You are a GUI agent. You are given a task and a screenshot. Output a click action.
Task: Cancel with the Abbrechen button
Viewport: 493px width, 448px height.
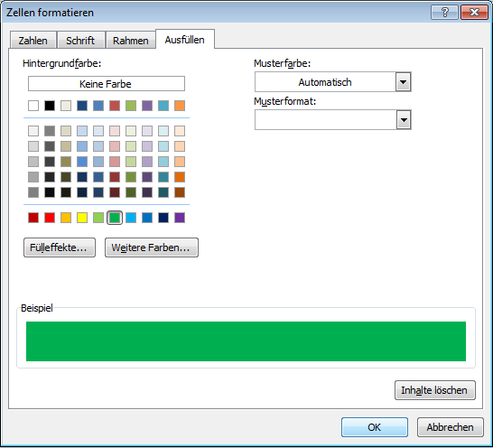pyautogui.click(x=450, y=427)
